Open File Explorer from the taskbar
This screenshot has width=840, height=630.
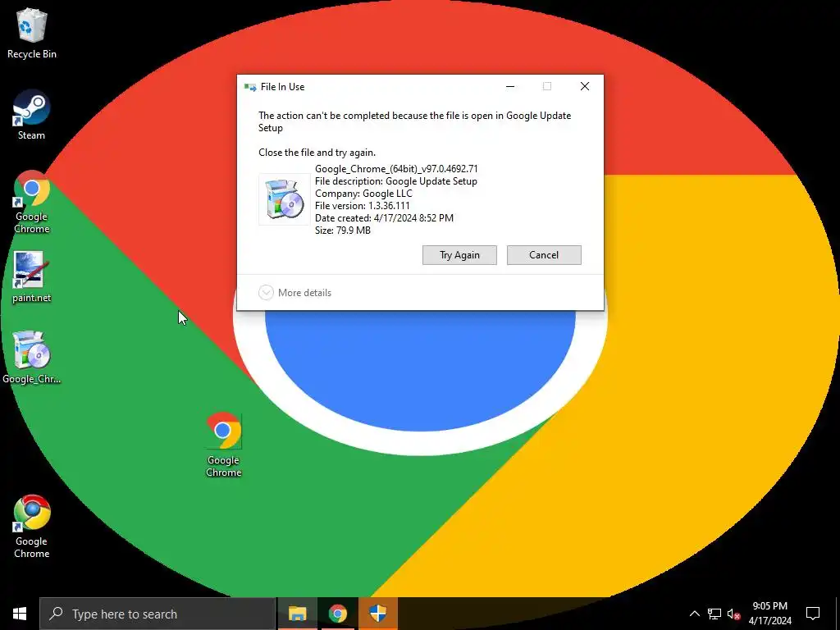297,614
